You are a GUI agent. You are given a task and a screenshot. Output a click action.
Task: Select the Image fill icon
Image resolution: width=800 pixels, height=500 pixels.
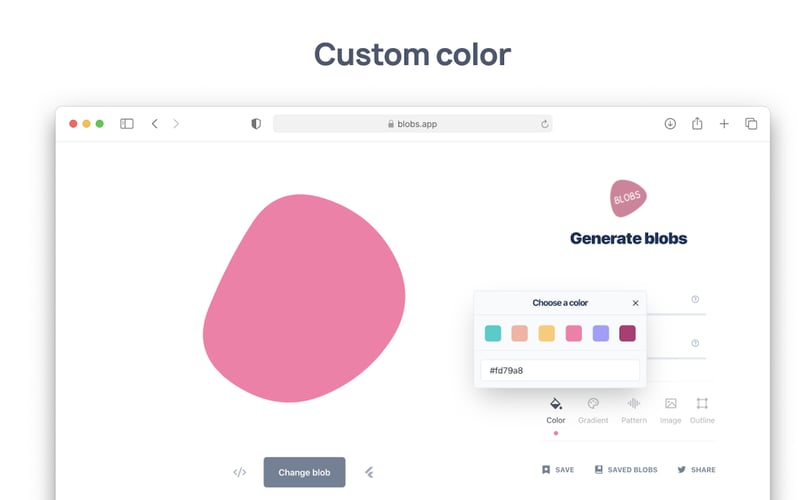670,404
